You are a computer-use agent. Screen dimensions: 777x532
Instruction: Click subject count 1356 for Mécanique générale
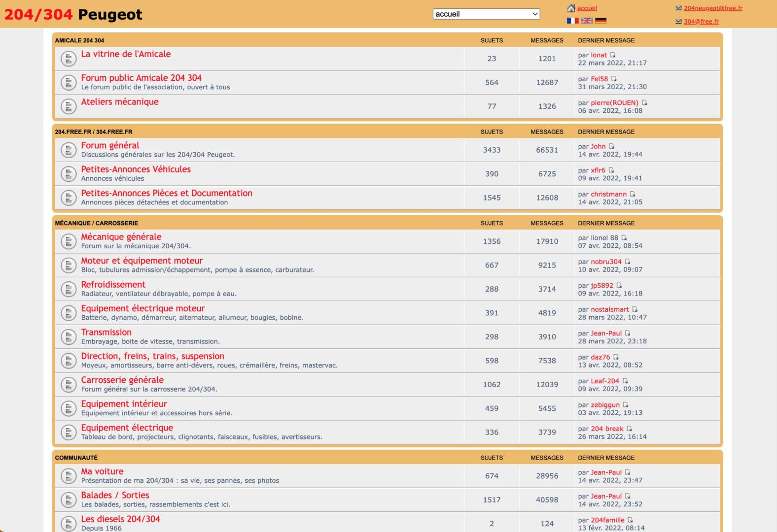point(492,241)
